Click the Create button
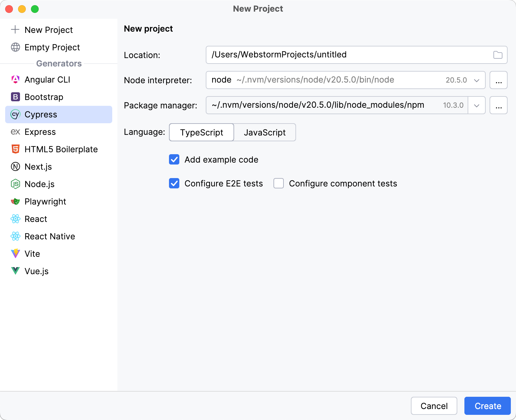Screen dimensions: 516x420 pyautogui.click(x=487, y=406)
